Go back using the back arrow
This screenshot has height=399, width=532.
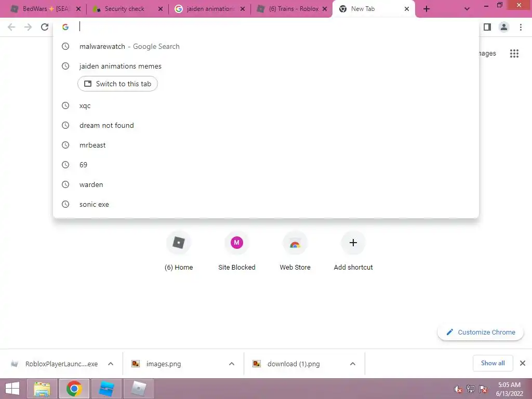[x=11, y=27]
